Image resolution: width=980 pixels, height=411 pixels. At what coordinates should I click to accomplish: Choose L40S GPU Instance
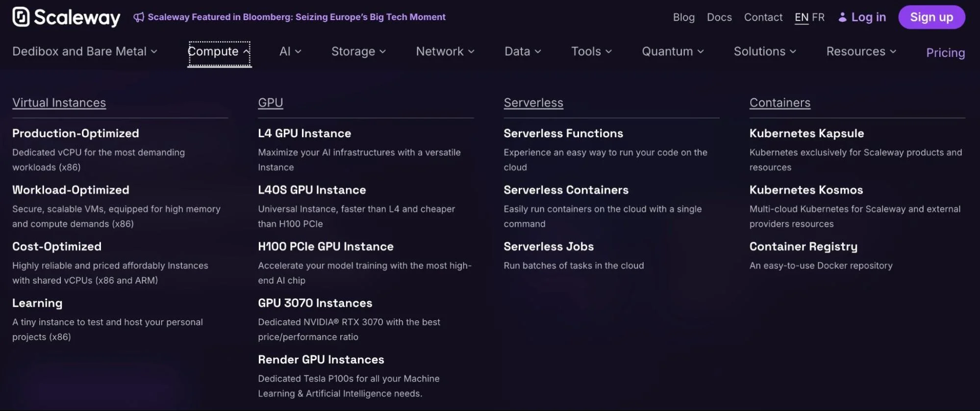(312, 190)
